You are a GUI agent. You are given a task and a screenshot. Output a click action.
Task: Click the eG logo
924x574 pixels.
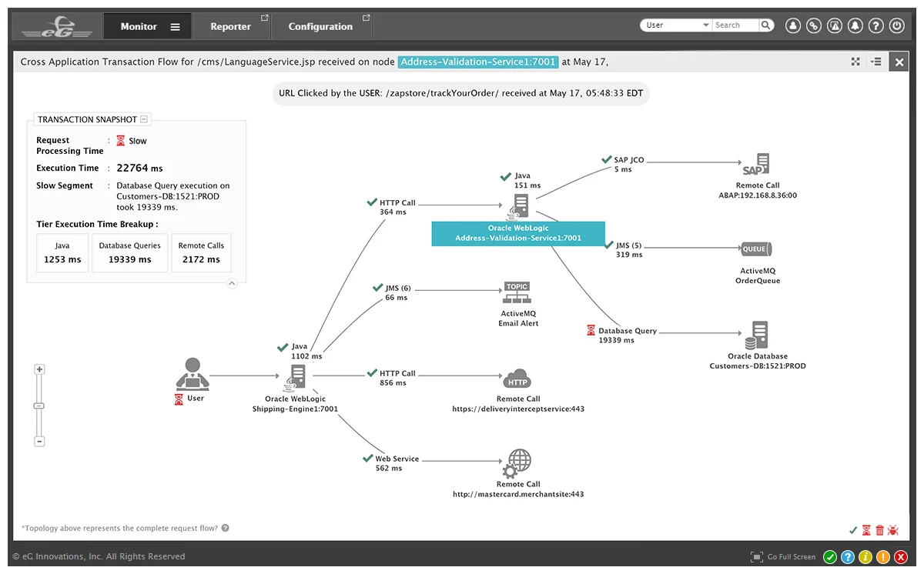tap(57, 28)
